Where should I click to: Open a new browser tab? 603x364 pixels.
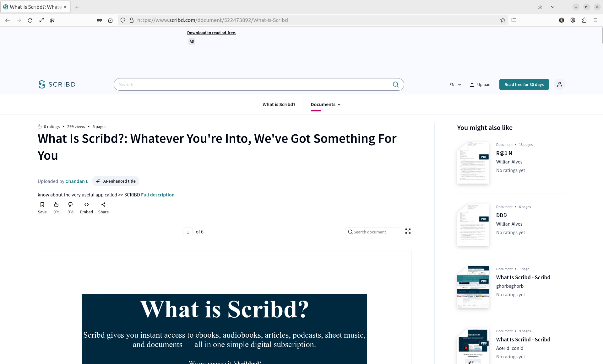click(x=77, y=7)
